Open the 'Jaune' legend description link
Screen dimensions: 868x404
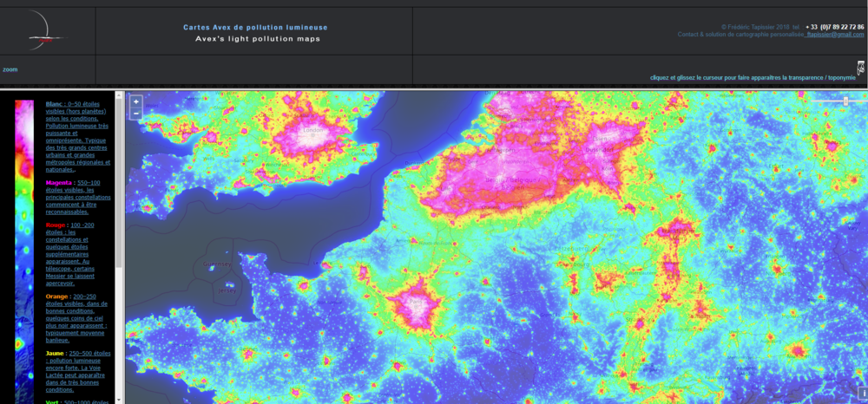click(78, 371)
